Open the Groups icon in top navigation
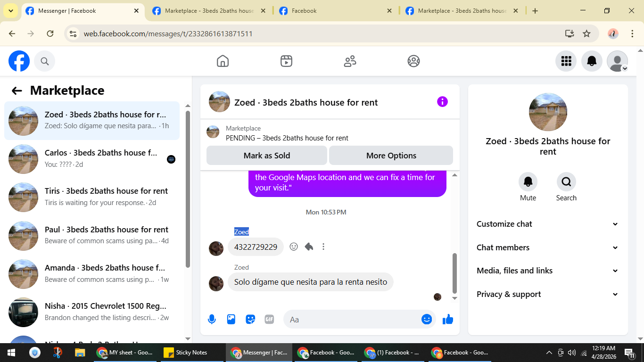 tap(413, 61)
